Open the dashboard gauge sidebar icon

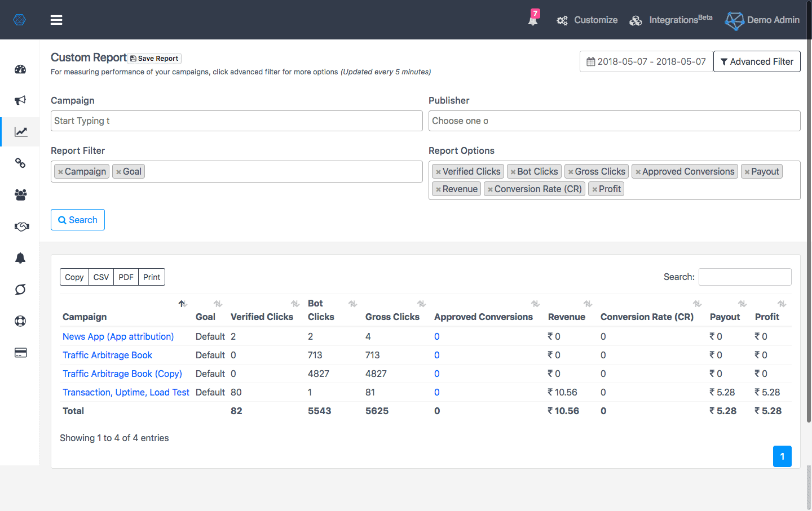tap(20, 69)
